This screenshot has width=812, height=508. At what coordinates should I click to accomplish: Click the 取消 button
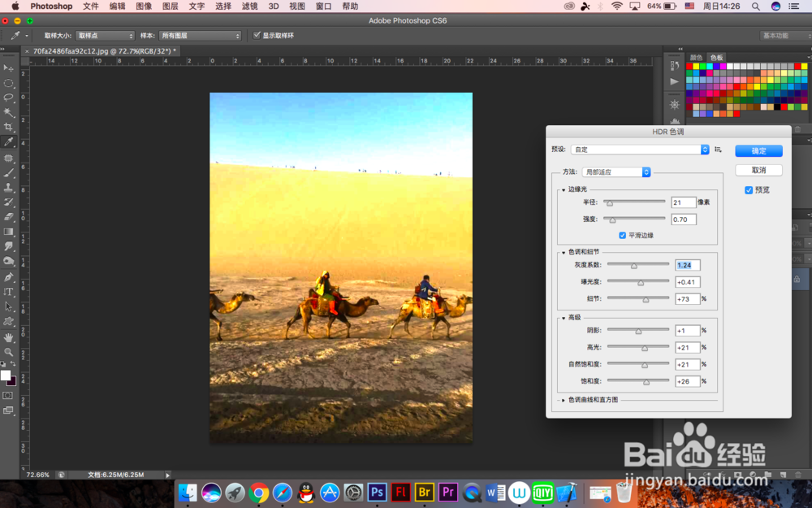pyautogui.click(x=758, y=170)
